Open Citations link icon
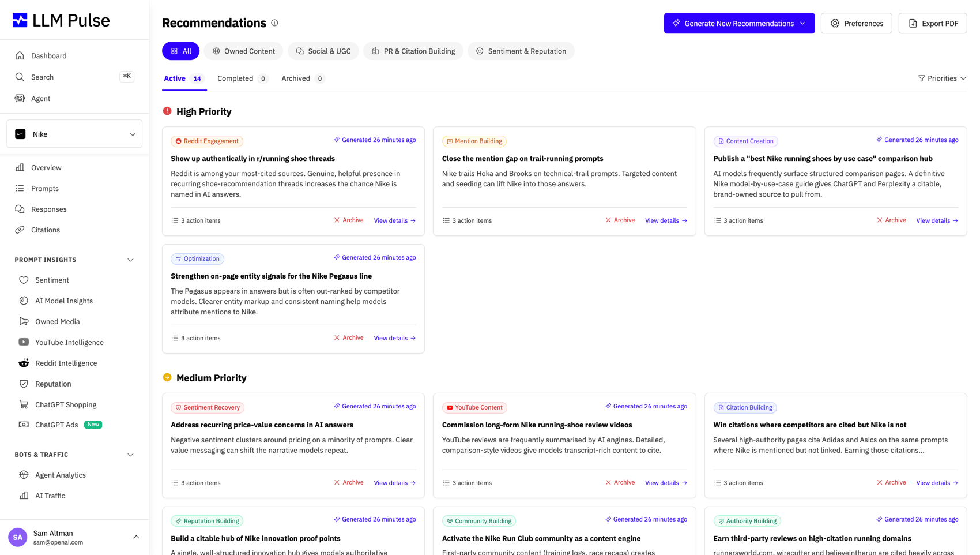 (x=20, y=230)
